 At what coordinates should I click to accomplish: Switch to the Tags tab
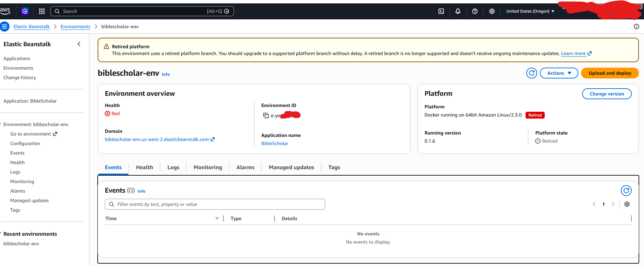tap(334, 167)
